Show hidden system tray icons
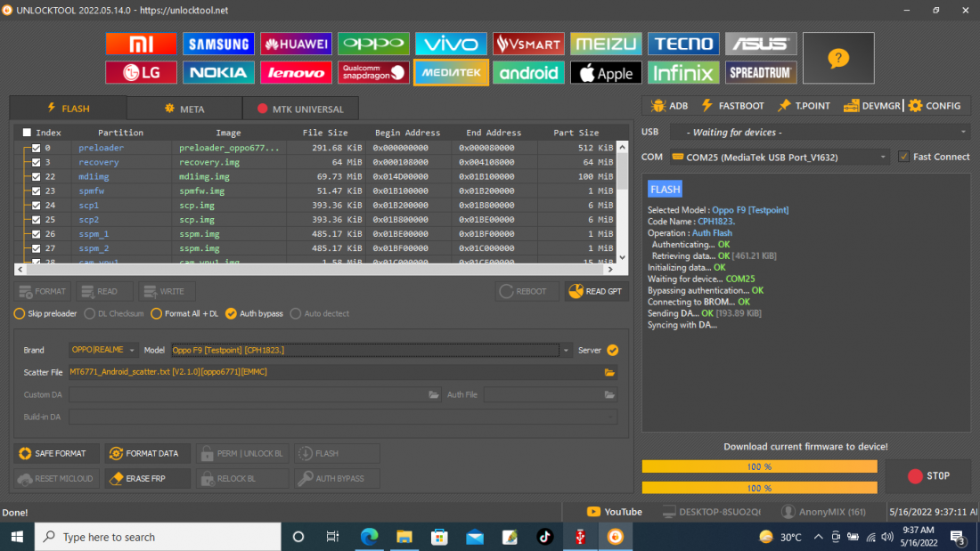This screenshot has width=980, height=551. tap(818, 537)
